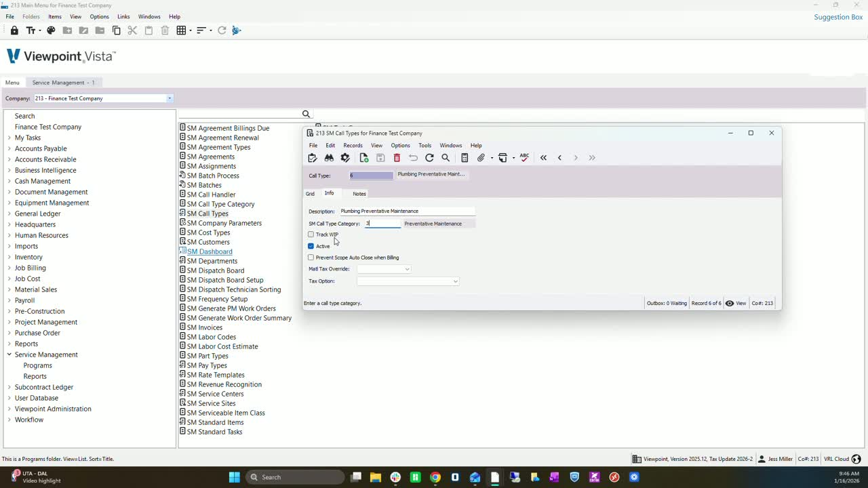Click the lock icon in main toolbar
The image size is (868, 488).
[x=14, y=30]
